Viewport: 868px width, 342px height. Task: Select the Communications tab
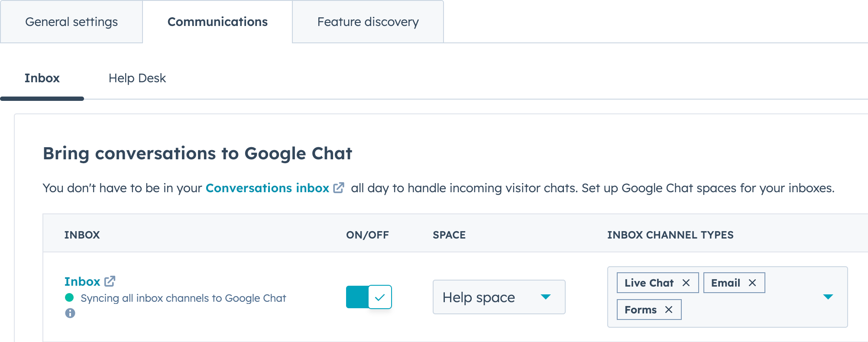(217, 22)
